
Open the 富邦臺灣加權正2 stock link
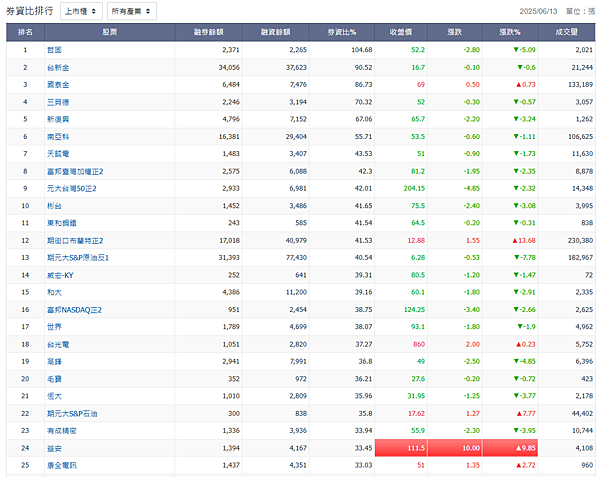75,171
